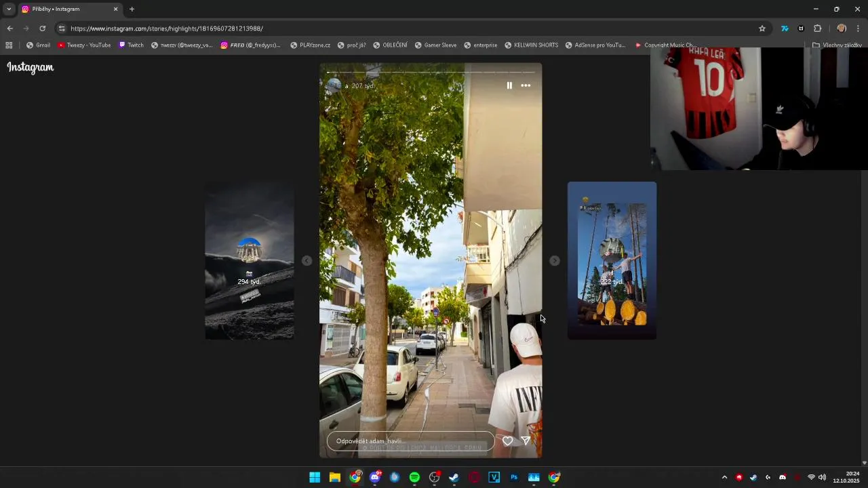Open the apps grid in bookmarks bar

(9, 45)
